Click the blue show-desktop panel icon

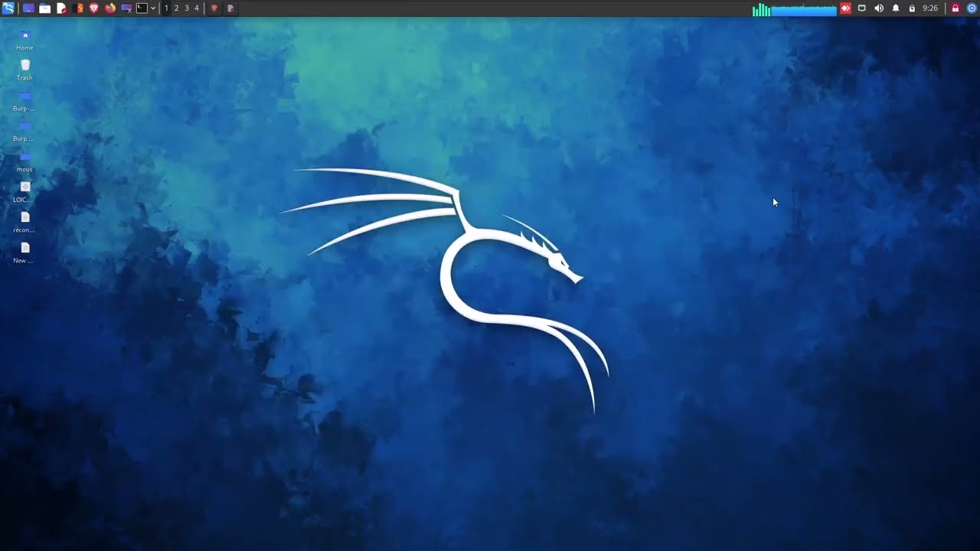click(x=28, y=8)
